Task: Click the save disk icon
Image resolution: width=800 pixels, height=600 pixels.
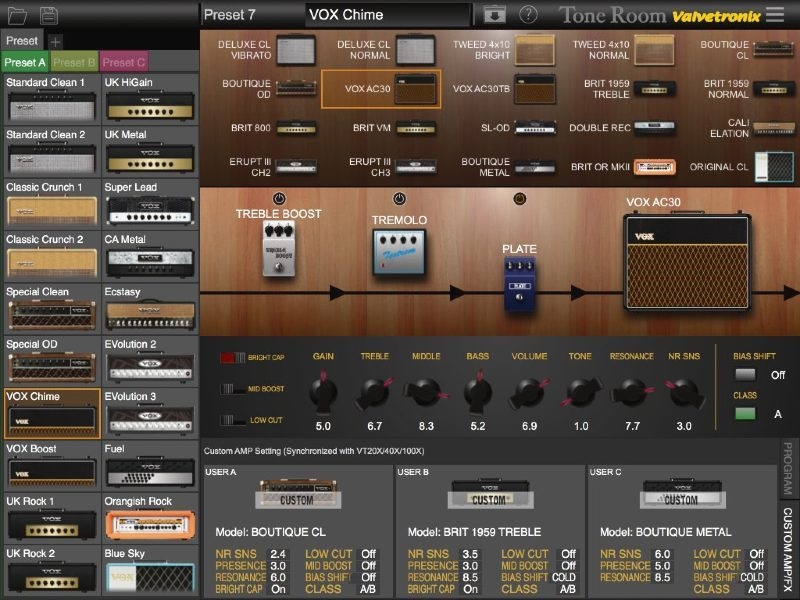Action: [x=48, y=15]
